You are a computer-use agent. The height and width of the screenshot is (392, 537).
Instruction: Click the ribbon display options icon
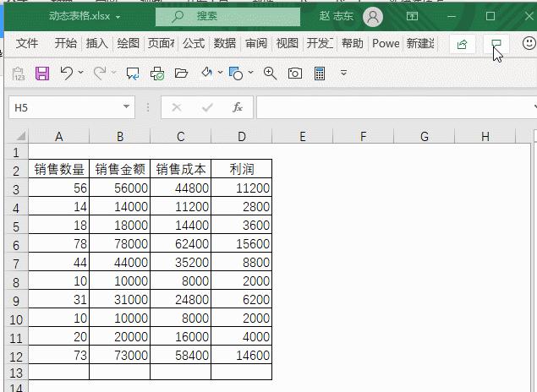(x=412, y=16)
